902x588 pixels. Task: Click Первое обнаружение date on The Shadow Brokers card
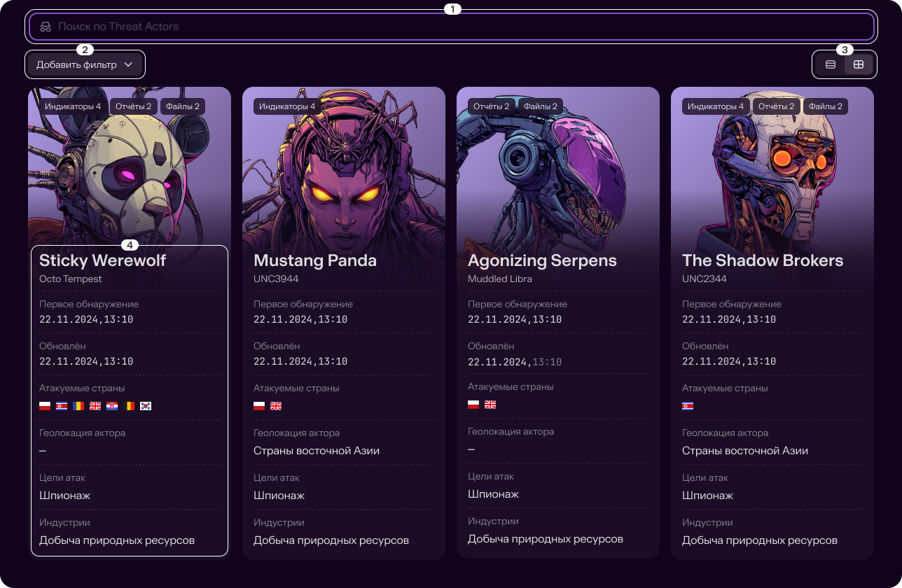(x=729, y=319)
